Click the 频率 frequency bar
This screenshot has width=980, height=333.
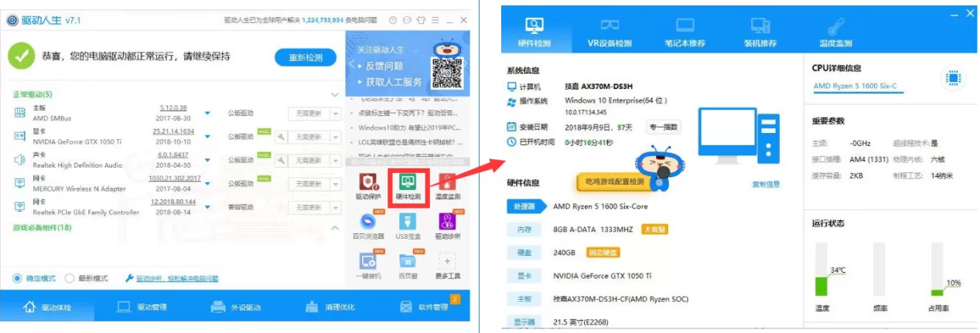(879, 269)
